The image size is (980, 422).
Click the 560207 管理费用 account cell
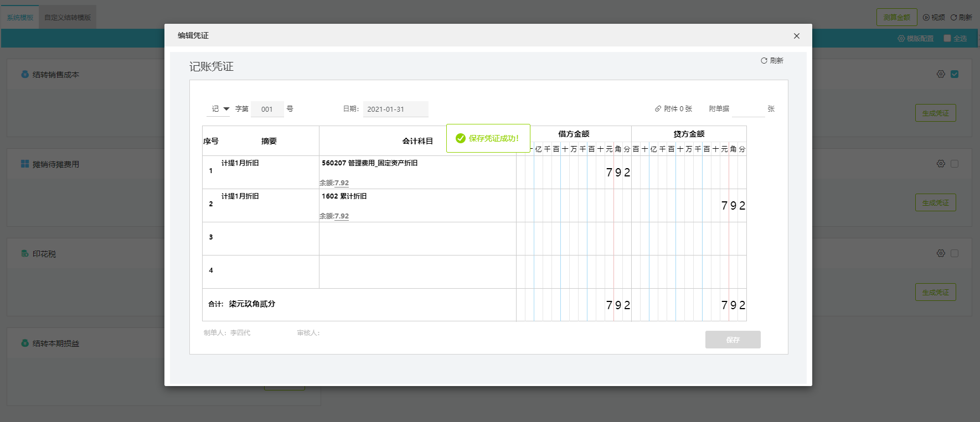coord(417,173)
